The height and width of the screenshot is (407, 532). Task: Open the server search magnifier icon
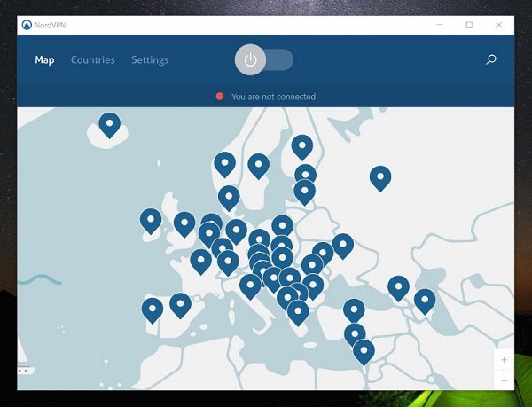(x=490, y=60)
